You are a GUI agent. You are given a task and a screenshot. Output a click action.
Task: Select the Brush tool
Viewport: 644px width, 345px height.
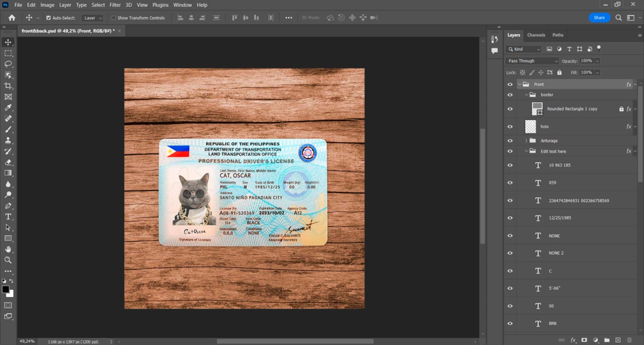point(8,130)
